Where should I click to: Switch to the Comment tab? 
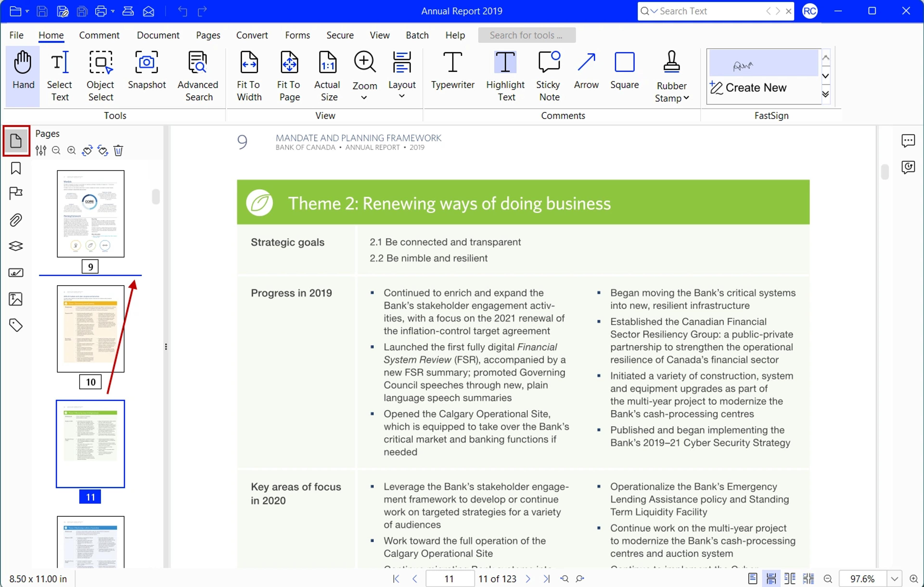point(99,35)
